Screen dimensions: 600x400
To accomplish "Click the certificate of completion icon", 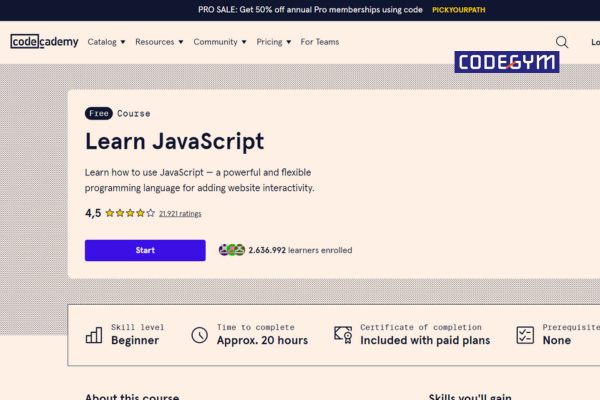I will click(x=343, y=335).
